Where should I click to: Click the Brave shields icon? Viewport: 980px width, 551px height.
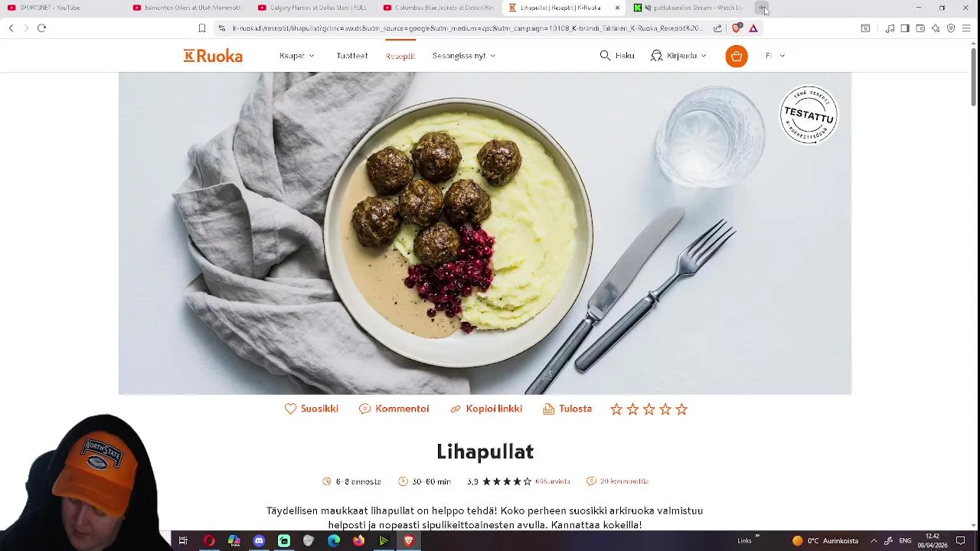737,28
